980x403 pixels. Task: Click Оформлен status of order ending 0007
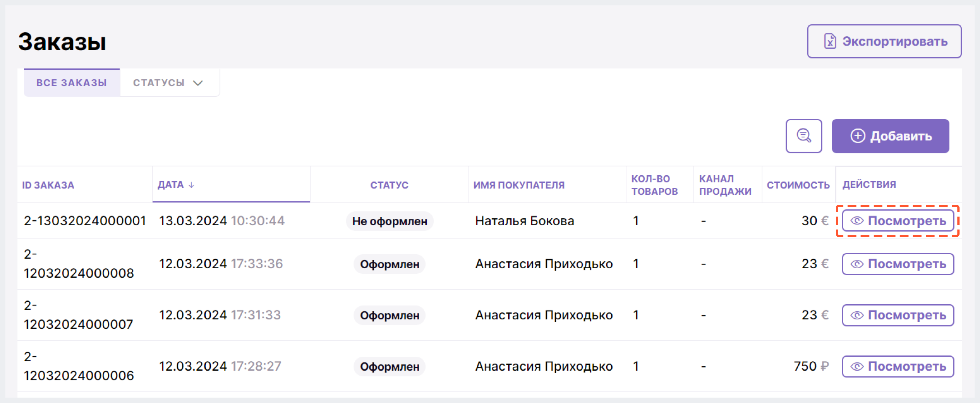389,315
